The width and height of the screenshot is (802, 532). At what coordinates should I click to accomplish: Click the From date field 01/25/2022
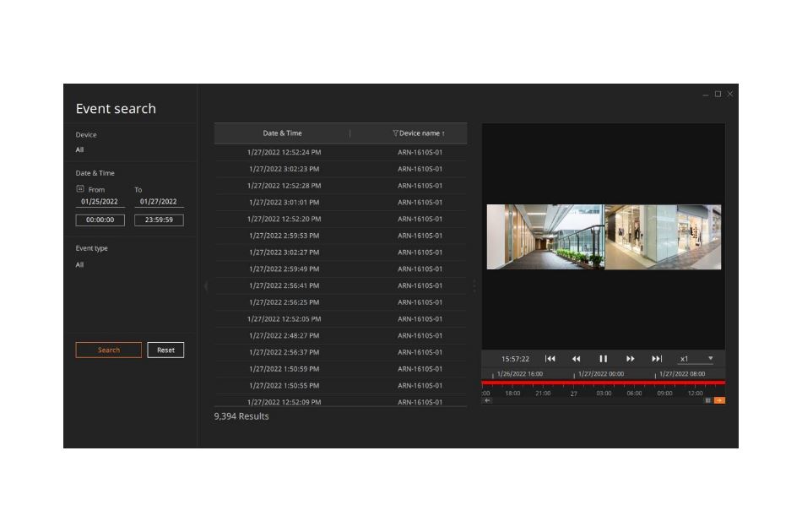pos(100,202)
